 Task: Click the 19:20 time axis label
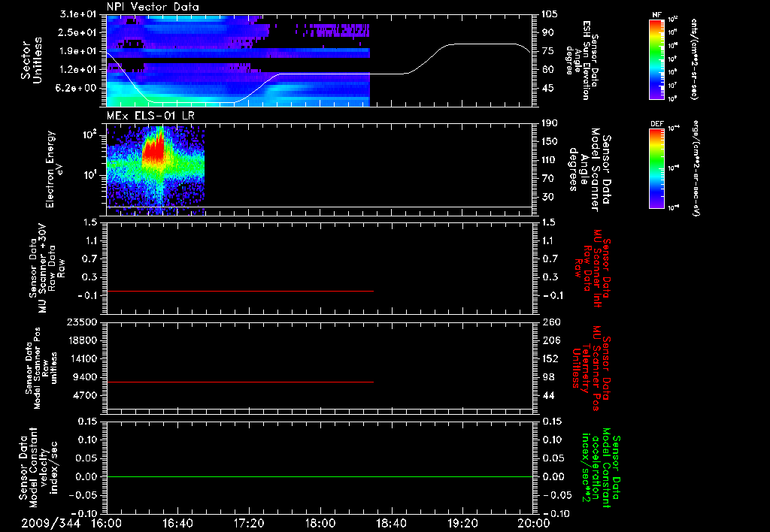(x=462, y=523)
